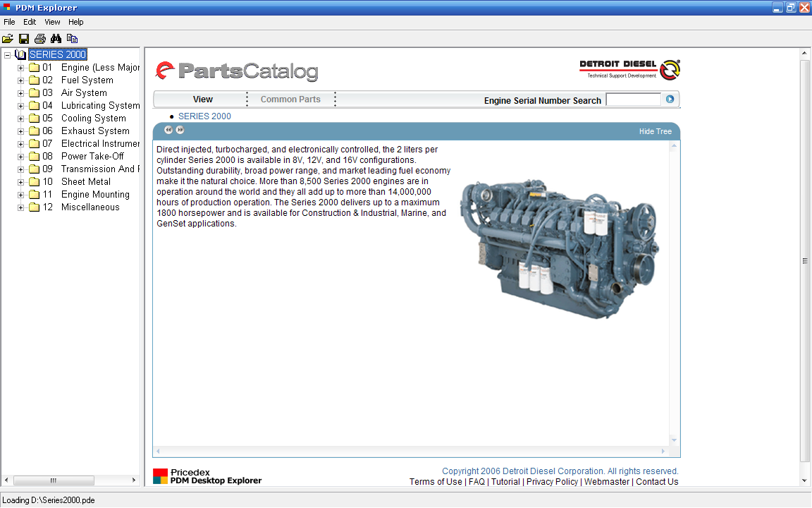Click the Pricedex PDM Desktop Explorer logo
The image size is (812, 508).
coord(207,476)
